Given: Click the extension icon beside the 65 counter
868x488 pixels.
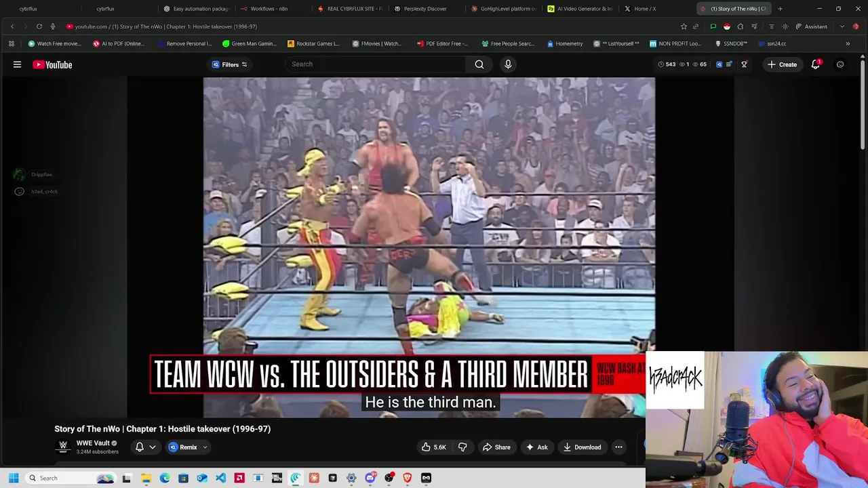Looking at the screenshot, I should (x=719, y=64).
